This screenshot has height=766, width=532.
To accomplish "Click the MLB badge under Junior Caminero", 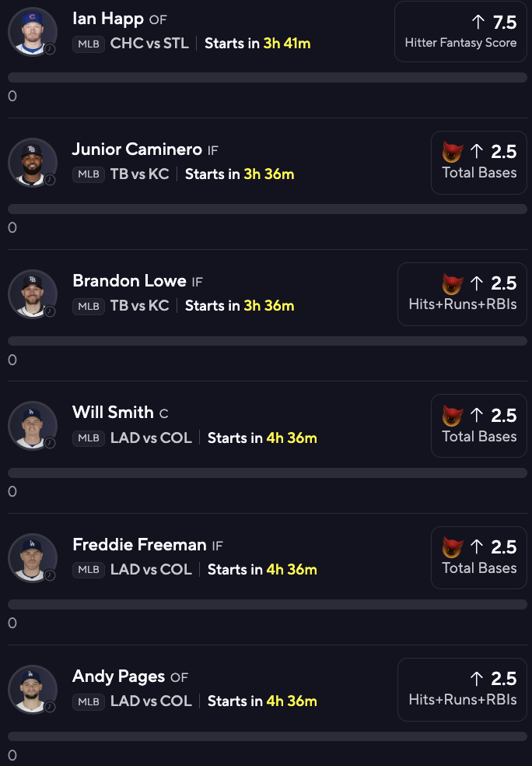I will [89, 174].
